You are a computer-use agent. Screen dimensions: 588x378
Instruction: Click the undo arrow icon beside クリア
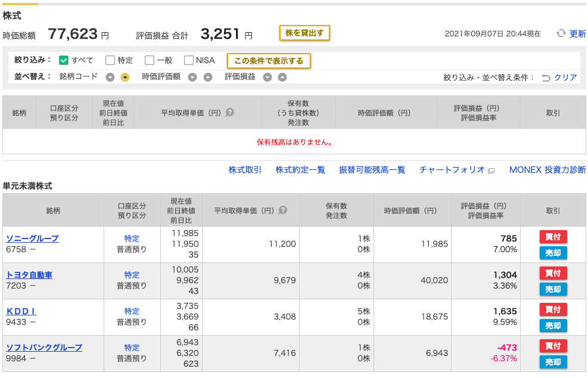[546, 78]
